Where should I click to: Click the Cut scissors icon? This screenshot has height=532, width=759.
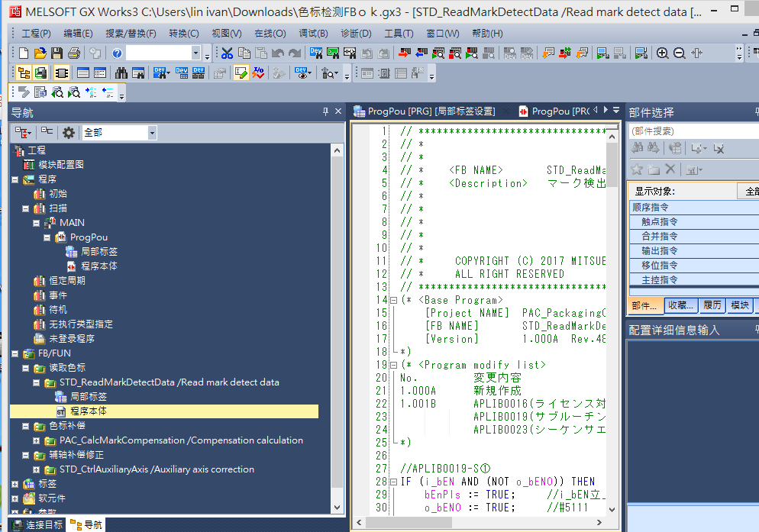pyautogui.click(x=227, y=53)
